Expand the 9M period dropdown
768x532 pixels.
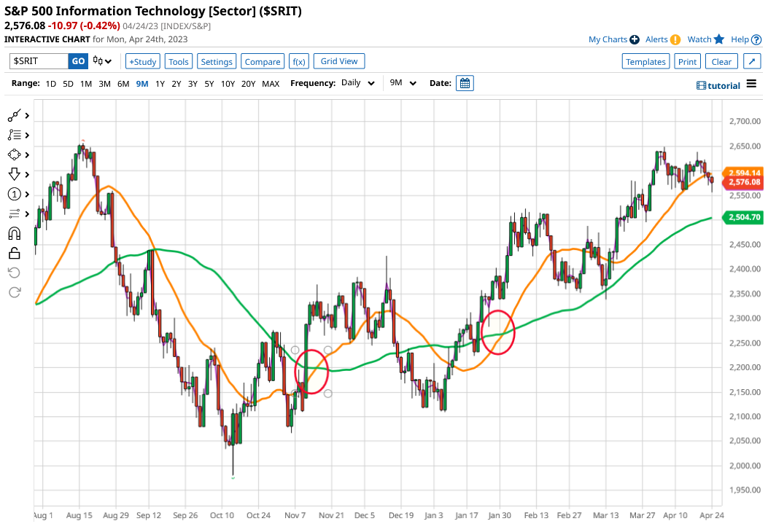[402, 83]
